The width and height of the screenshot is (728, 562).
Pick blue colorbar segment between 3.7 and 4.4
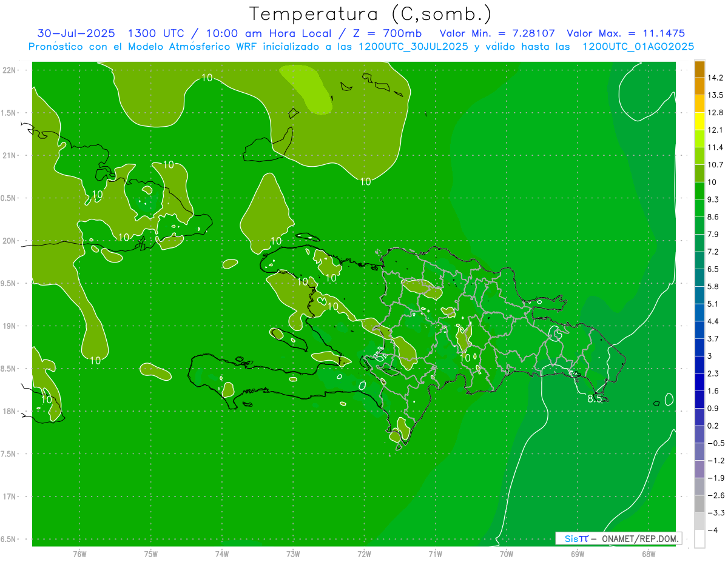click(x=699, y=330)
